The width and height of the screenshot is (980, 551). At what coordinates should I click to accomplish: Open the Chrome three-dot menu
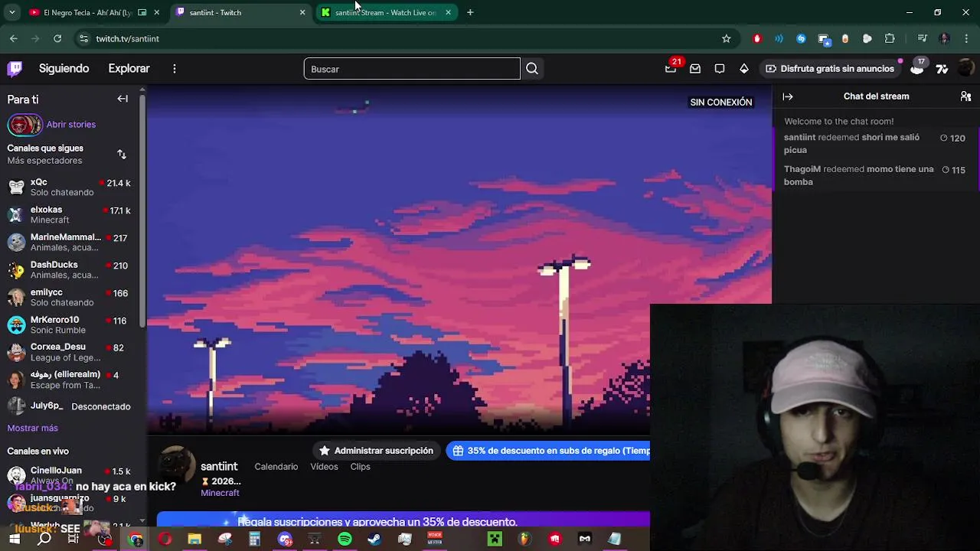point(966,38)
